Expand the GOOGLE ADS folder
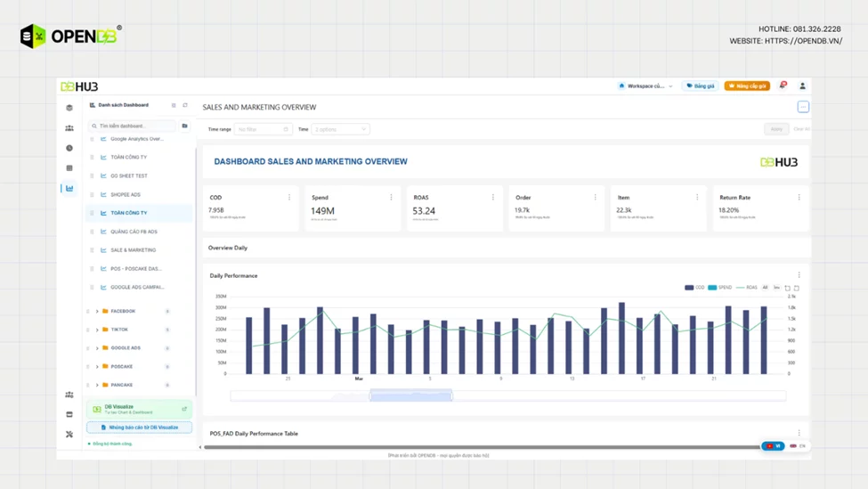 click(97, 348)
